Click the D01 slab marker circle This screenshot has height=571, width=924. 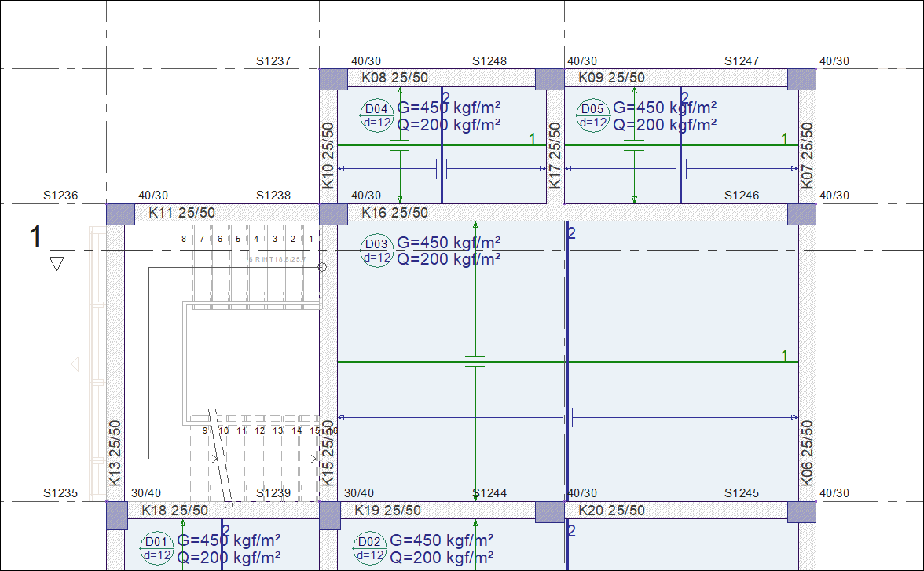click(157, 548)
